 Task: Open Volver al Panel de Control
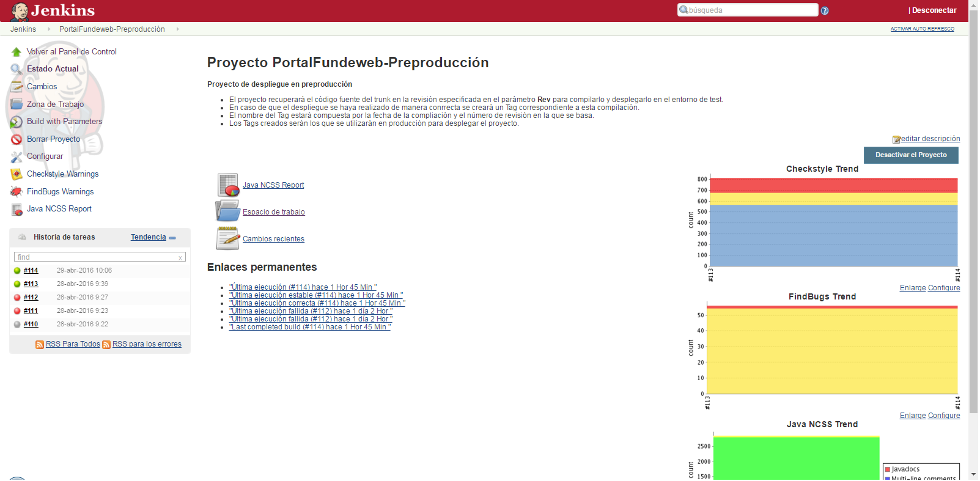(x=72, y=52)
